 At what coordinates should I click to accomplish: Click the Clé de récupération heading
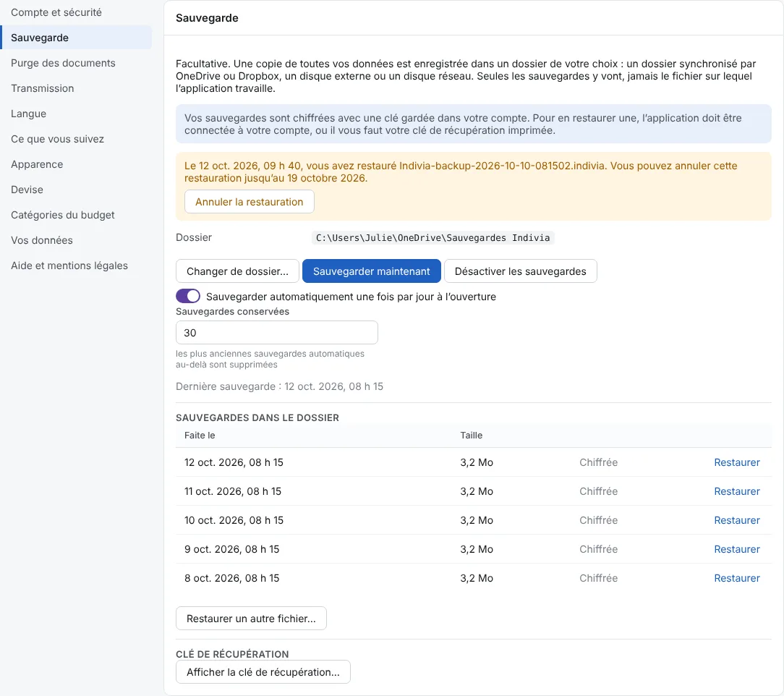[232, 654]
